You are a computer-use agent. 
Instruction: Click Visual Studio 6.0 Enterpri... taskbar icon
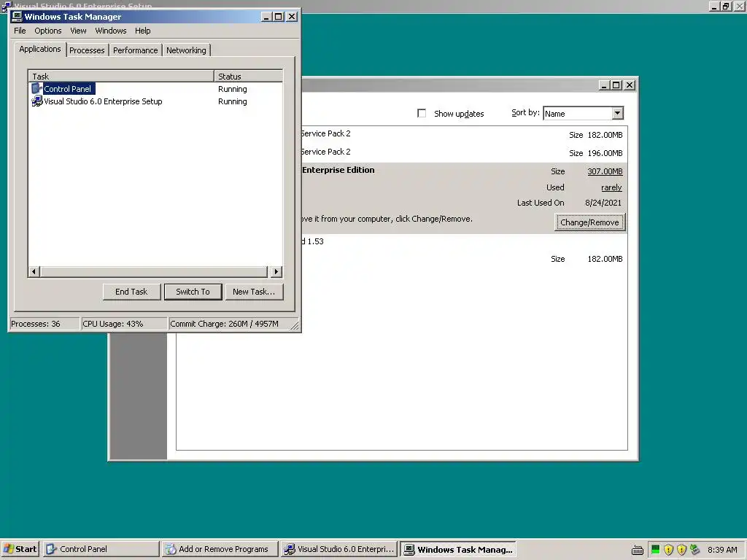click(289, 549)
